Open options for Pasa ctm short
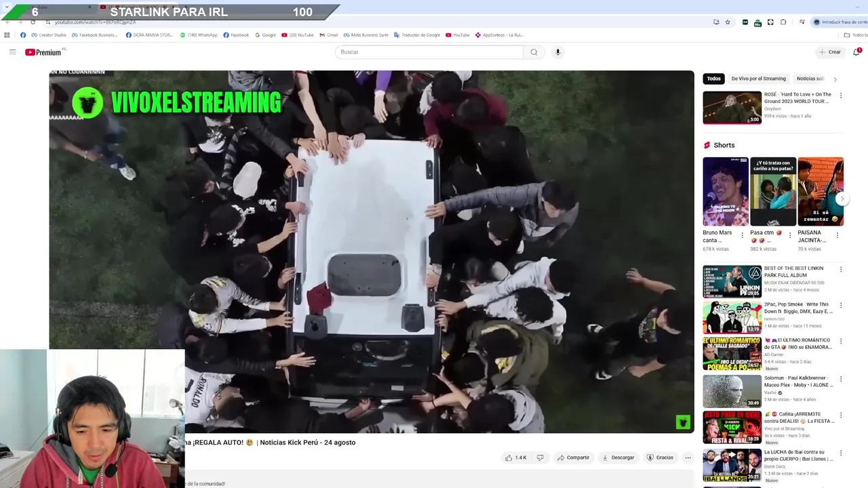This screenshot has width=868, height=488. [x=789, y=235]
